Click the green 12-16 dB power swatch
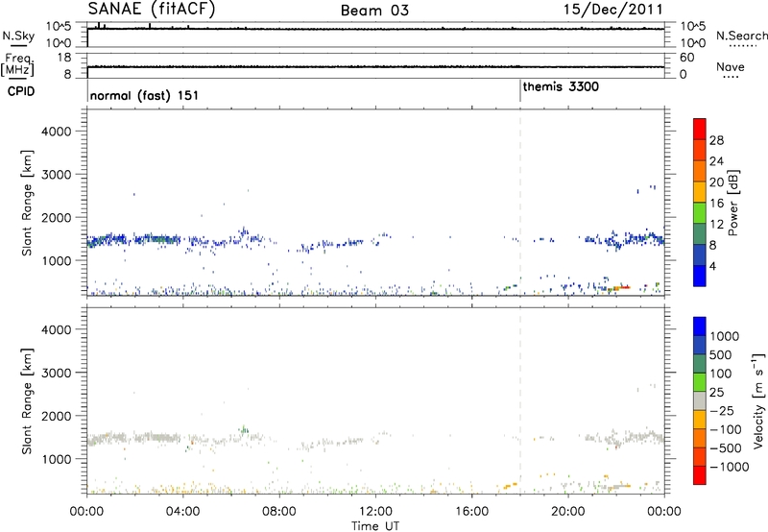The image size is (768, 532). pyautogui.click(x=700, y=212)
